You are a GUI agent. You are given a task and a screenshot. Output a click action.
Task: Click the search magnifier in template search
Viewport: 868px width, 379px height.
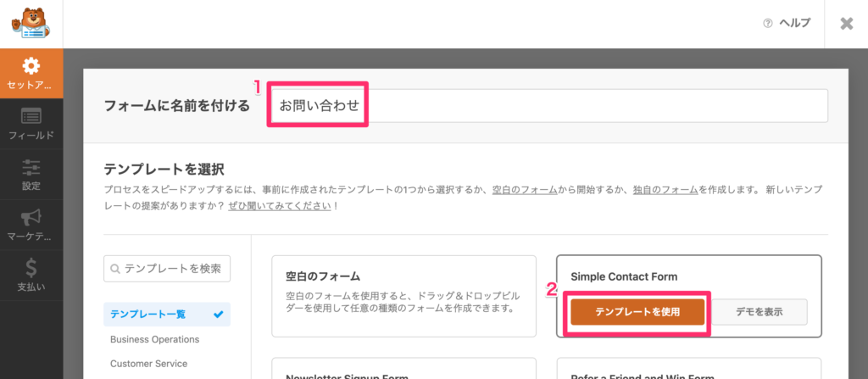click(x=115, y=270)
